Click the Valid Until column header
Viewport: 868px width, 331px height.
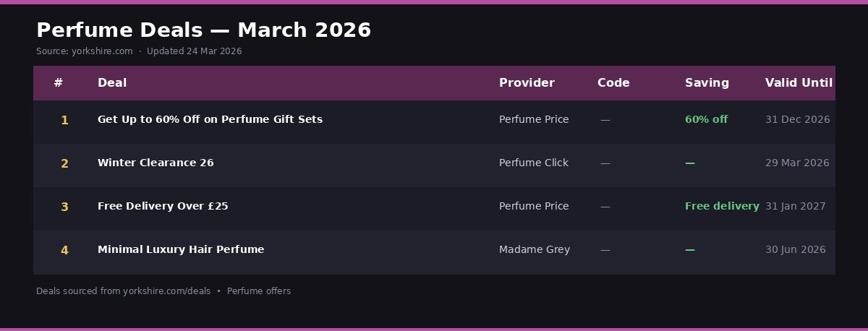pos(799,83)
